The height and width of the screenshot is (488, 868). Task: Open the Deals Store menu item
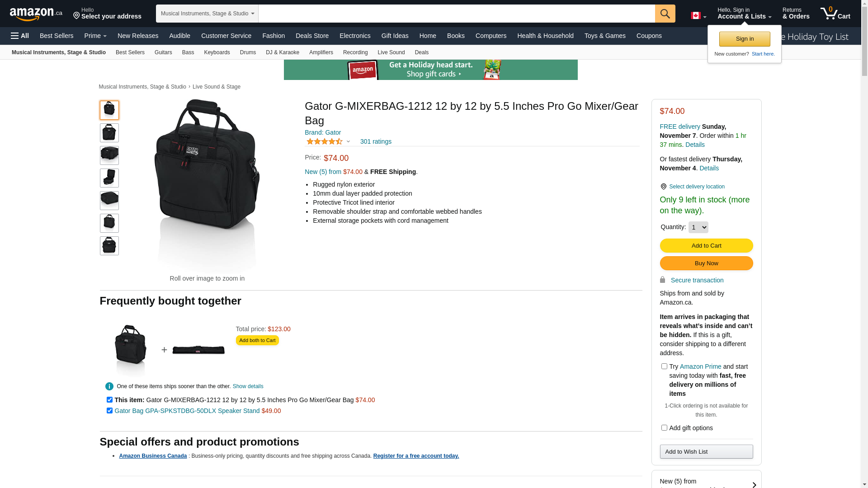(312, 36)
